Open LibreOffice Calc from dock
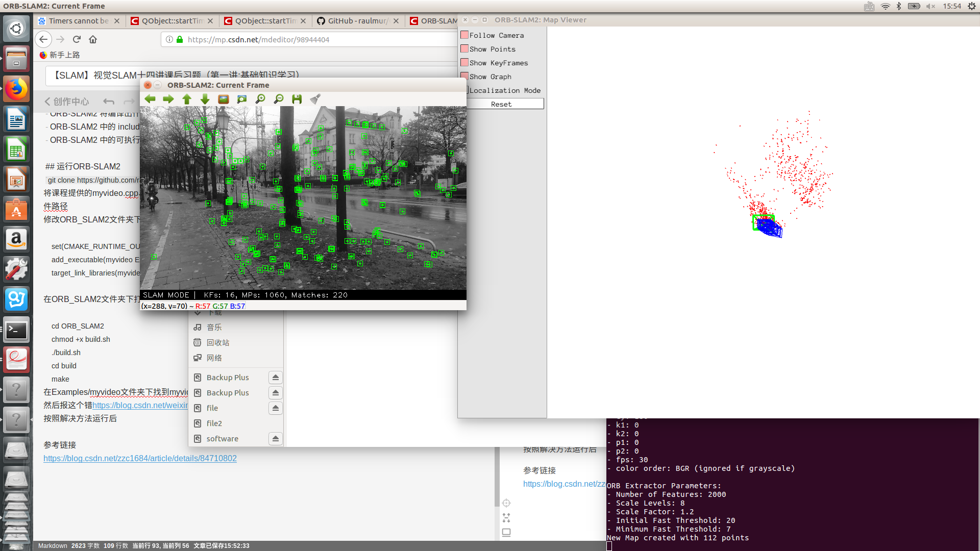Viewport: 980px width, 551px height. [x=16, y=149]
